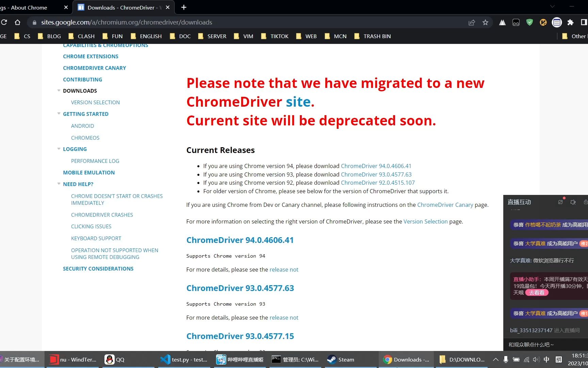Toggle the Chrome side panel icon
The image size is (588, 368).
(x=584, y=22)
